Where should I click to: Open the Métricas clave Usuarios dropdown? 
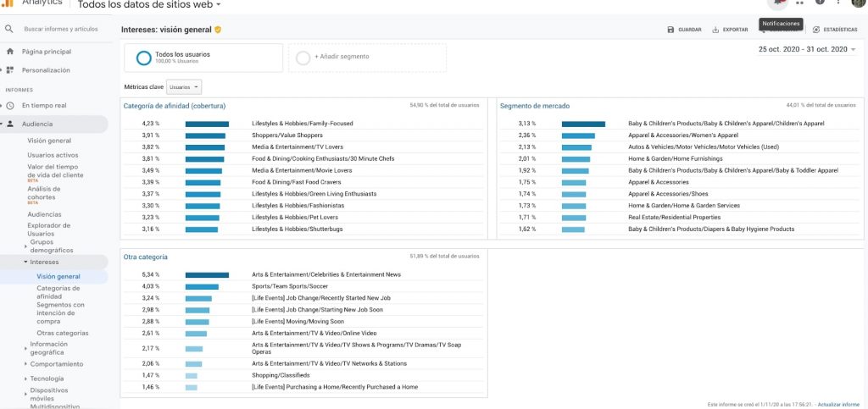(184, 87)
